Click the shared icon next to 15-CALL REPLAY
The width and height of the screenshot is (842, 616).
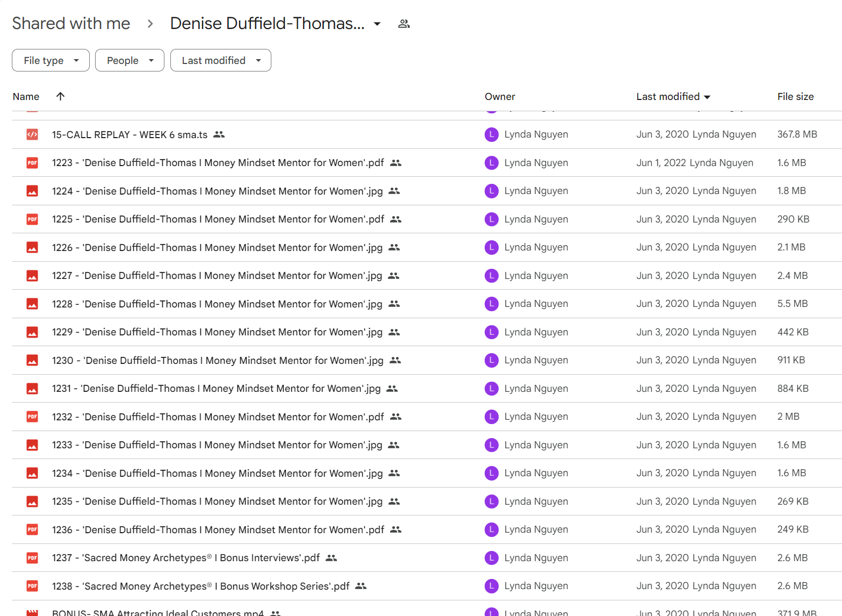pos(219,134)
